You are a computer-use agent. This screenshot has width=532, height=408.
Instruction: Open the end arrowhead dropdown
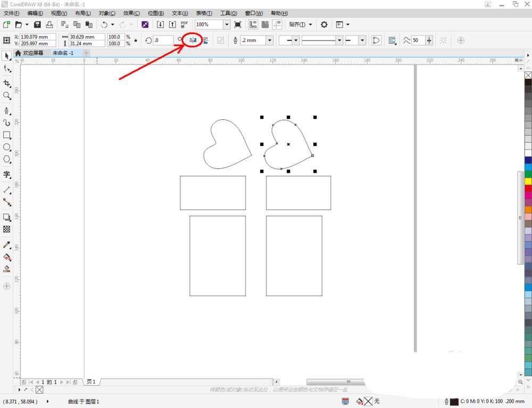362,40
